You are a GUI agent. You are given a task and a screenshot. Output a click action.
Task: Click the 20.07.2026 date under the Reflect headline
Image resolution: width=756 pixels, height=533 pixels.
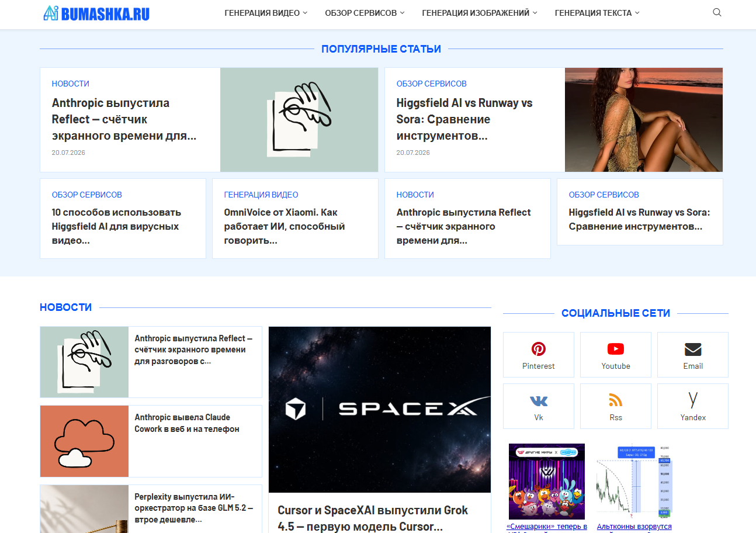[68, 153]
